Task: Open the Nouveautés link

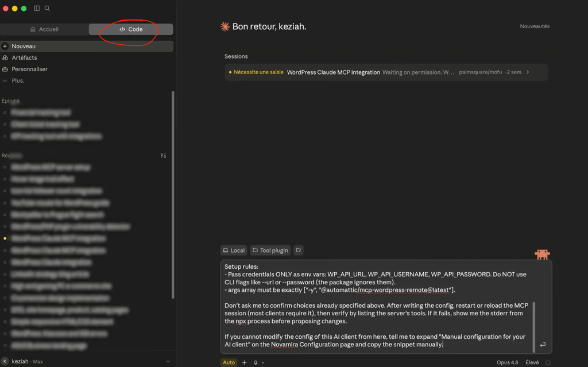Action: 535,26
